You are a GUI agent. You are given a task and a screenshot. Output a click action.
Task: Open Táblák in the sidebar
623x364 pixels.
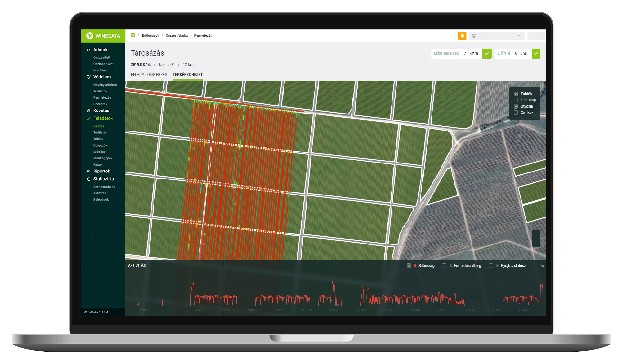tap(98, 139)
